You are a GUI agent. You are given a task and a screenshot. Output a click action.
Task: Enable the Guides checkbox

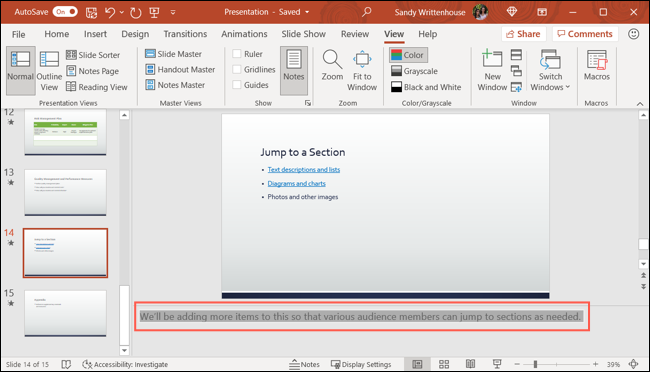(x=237, y=85)
